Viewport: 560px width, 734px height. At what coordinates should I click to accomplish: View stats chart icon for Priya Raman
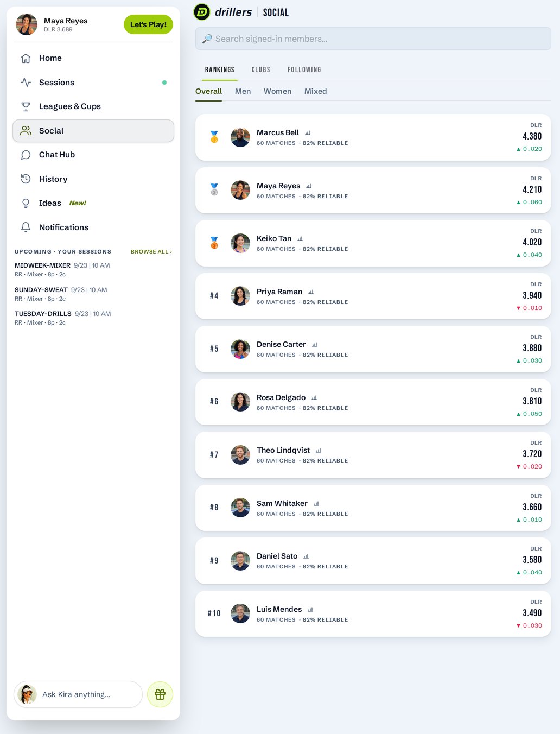tap(311, 292)
